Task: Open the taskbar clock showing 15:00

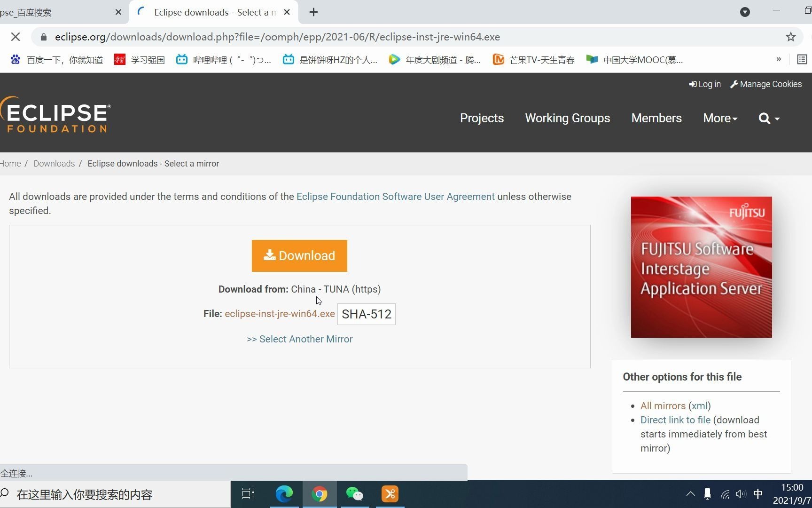Action: [792, 494]
